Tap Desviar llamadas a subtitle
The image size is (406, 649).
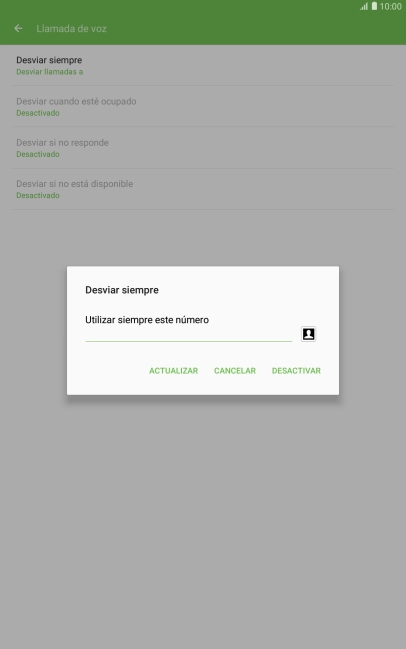(50, 72)
